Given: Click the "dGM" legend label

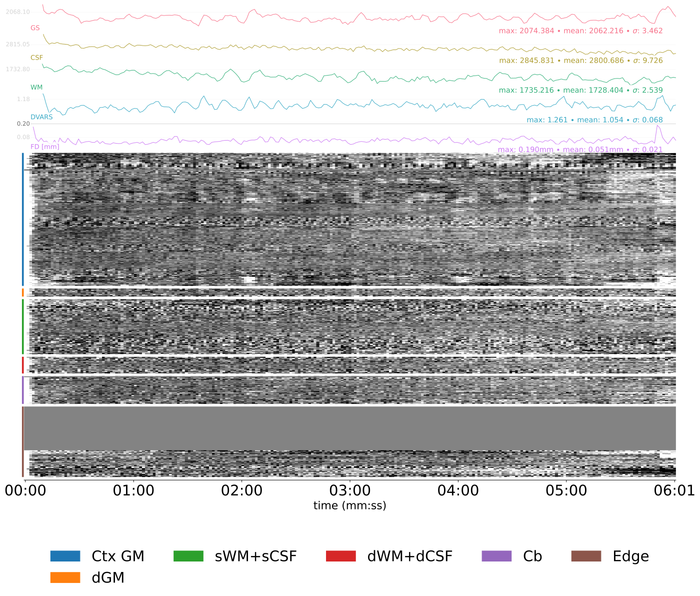Looking at the screenshot, I should pyautogui.click(x=108, y=578).
